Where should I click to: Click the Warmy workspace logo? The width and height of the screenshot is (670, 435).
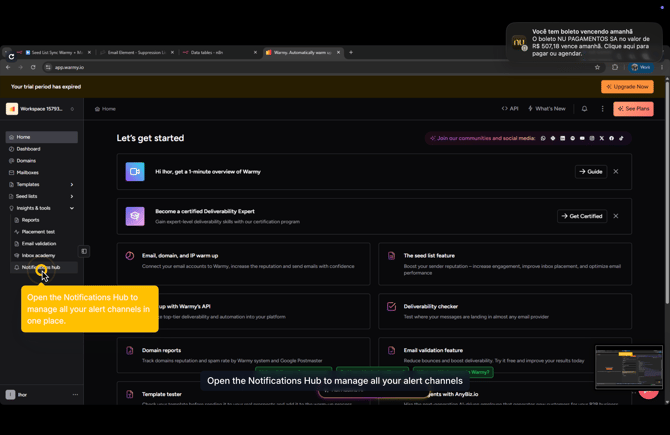tap(12, 109)
